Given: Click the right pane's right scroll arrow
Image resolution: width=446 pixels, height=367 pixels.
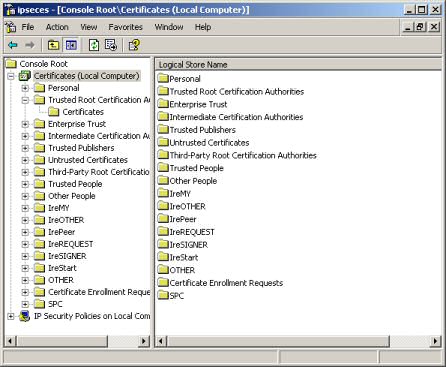Looking at the screenshot, I should click(x=435, y=341).
